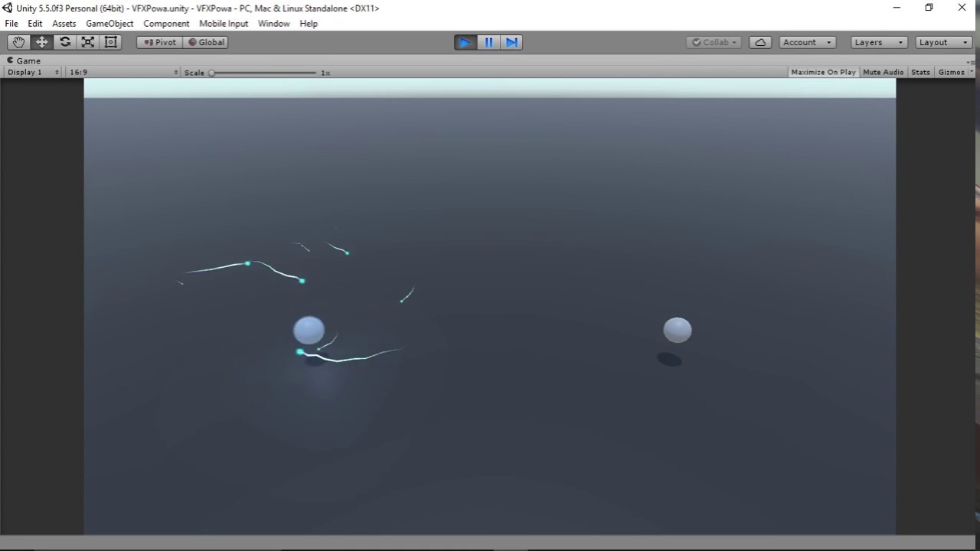Toggle Pivot handle position mode
This screenshot has height=551, width=980.
pos(158,42)
